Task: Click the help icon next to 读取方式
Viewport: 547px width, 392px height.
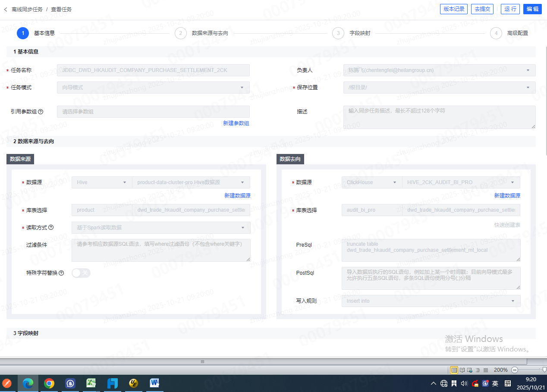Action: 51,227
